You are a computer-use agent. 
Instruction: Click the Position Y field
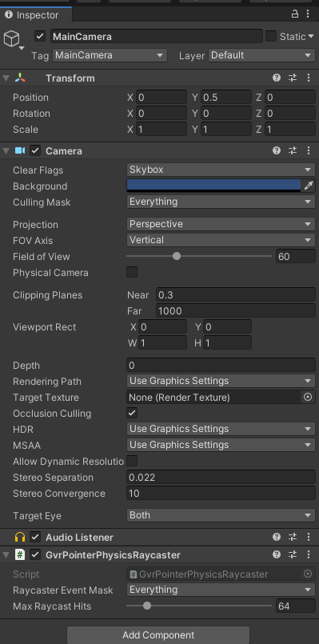(x=226, y=98)
